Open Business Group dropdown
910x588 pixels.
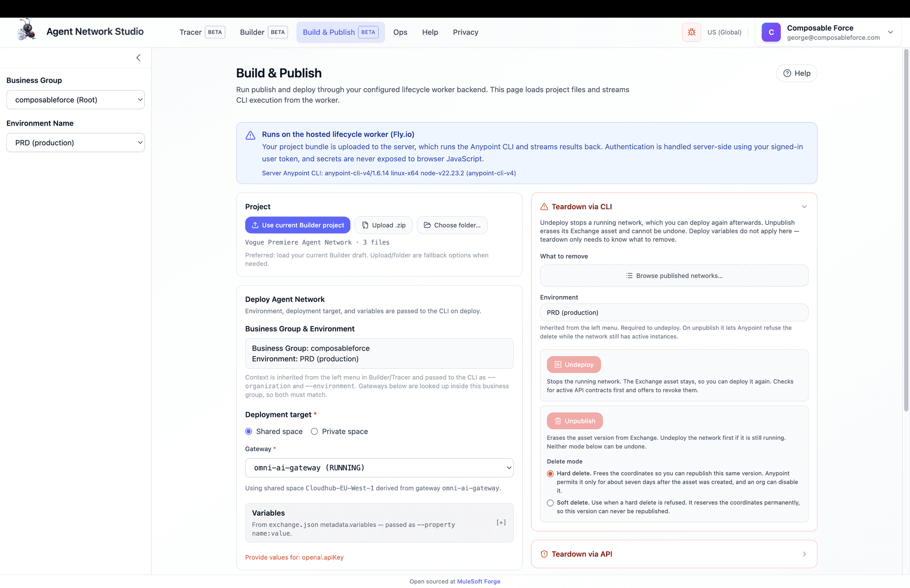[76, 100]
